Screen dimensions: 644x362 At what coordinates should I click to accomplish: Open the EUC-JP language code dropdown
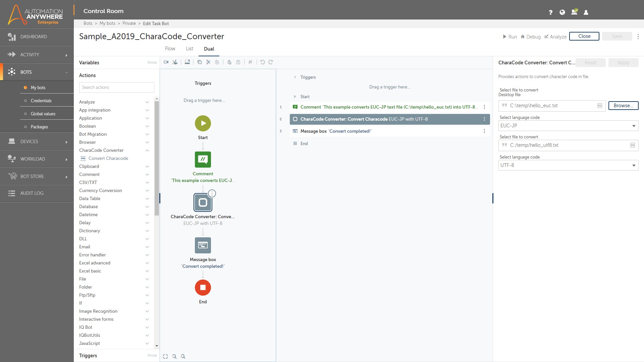[x=568, y=126]
